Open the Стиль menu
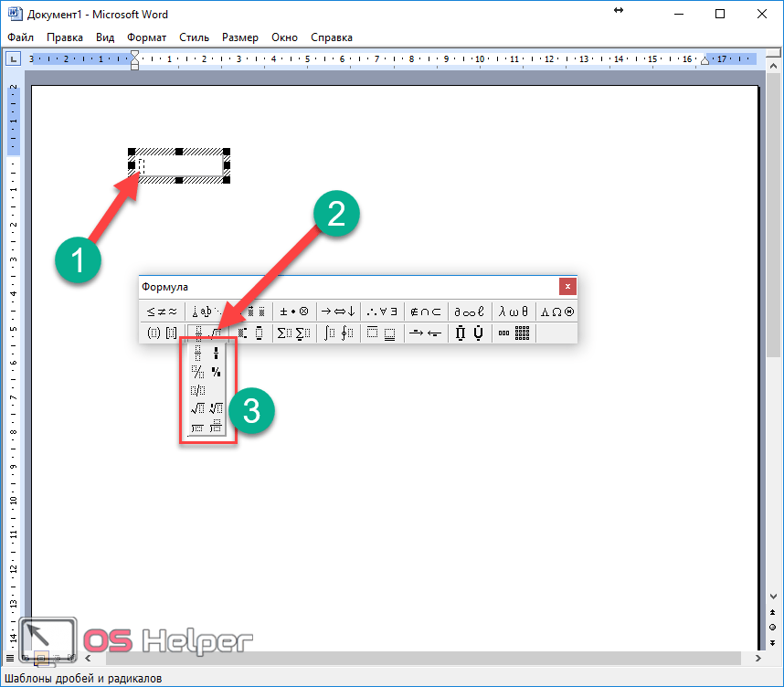This screenshot has width=784, height=687. (x=194, y=37)
